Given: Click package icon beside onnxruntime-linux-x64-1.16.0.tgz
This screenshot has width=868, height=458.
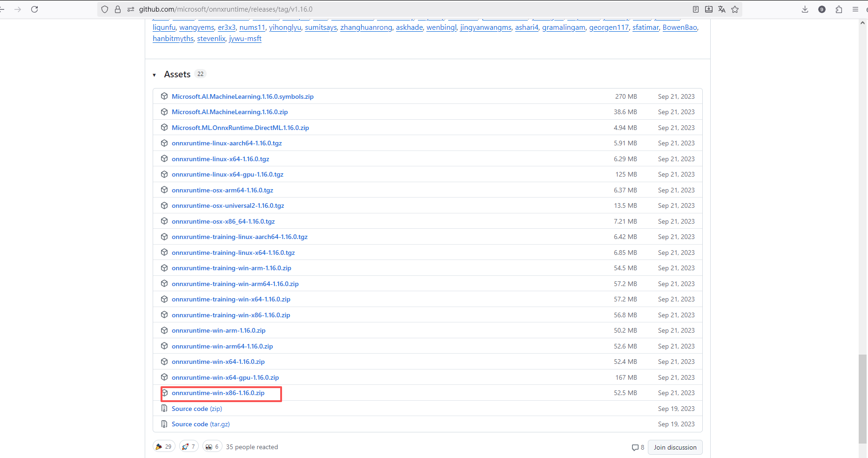Looking at the screenshot, I should click(x=164, y=159).
